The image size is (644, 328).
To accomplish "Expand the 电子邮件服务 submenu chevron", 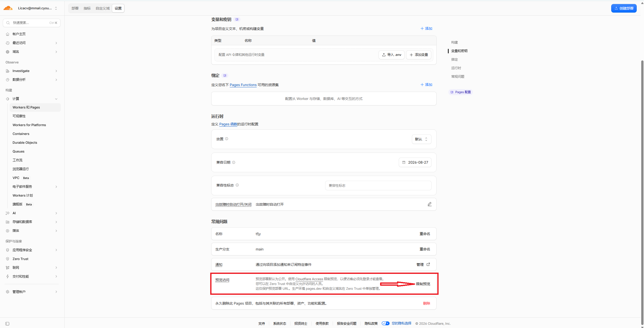I will point(56,187).
